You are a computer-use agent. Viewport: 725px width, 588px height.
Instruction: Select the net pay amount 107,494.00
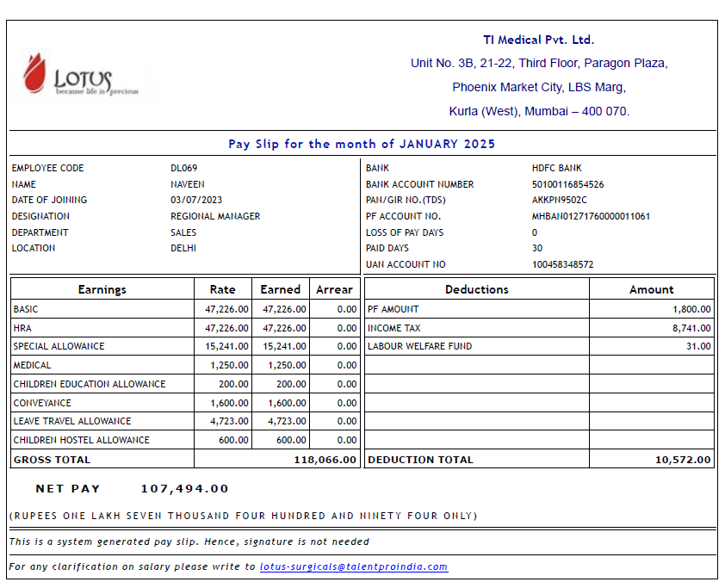[x=184, y=488]
